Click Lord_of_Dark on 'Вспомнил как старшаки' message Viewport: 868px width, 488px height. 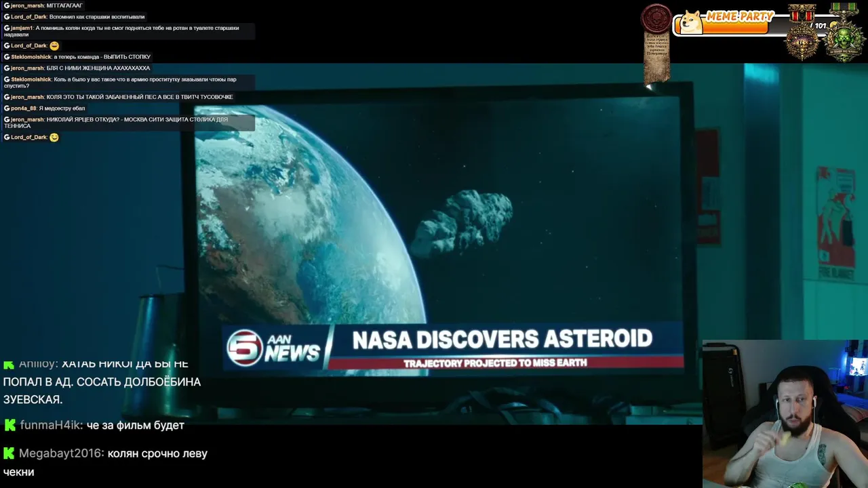(x=28, y=16)
